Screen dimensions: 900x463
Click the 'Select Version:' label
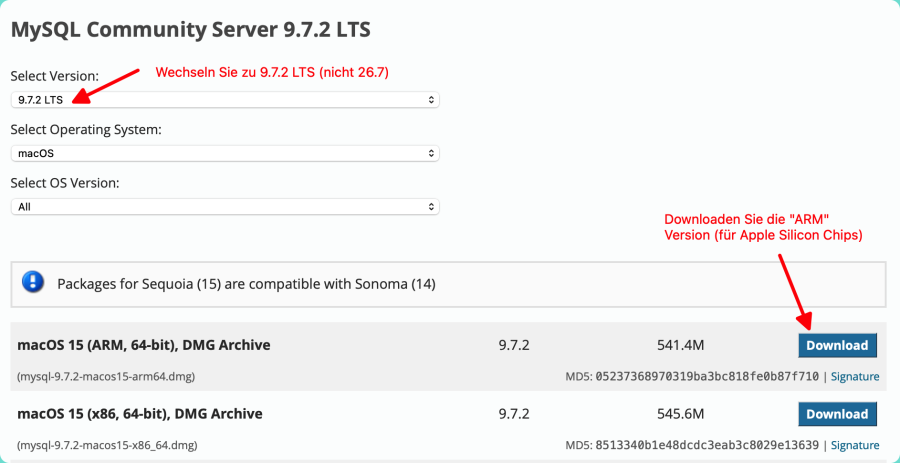[55, 76]
